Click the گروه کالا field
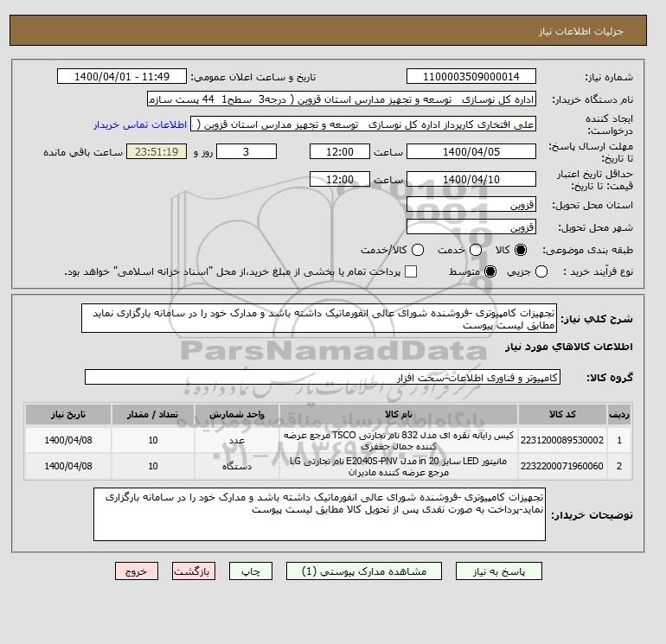The width and height of the screenshot is (666, 644). coord(323,377)
